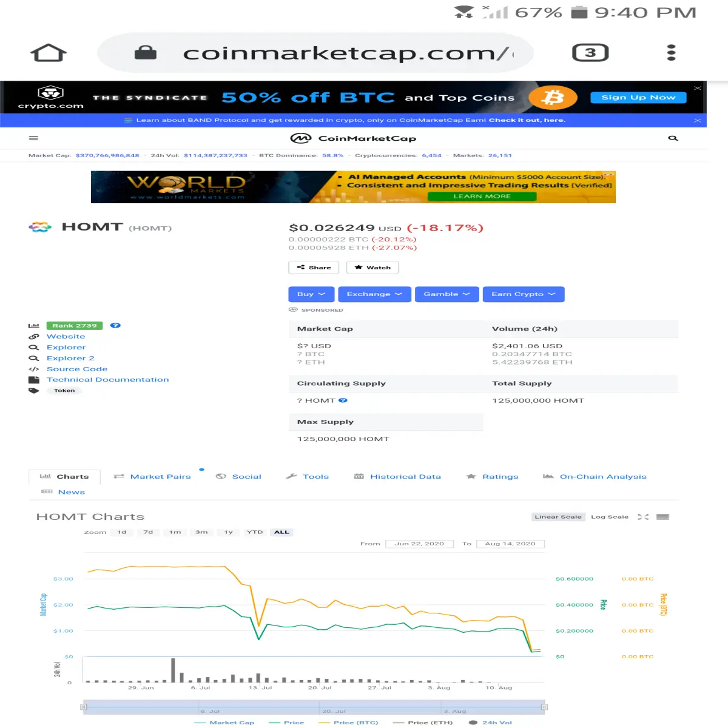Open the Technical Documentation link

click(x=108, y=380)
